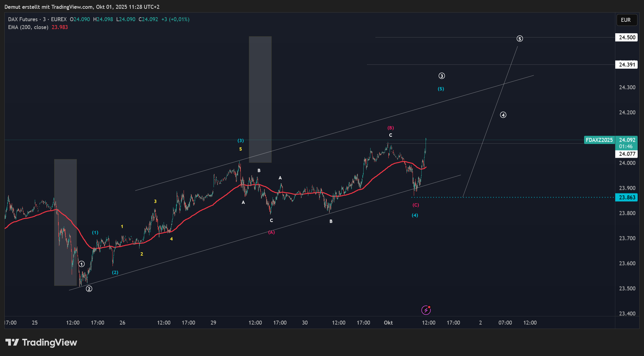Click the purple lightning bolt event icon

pos(426,310)
